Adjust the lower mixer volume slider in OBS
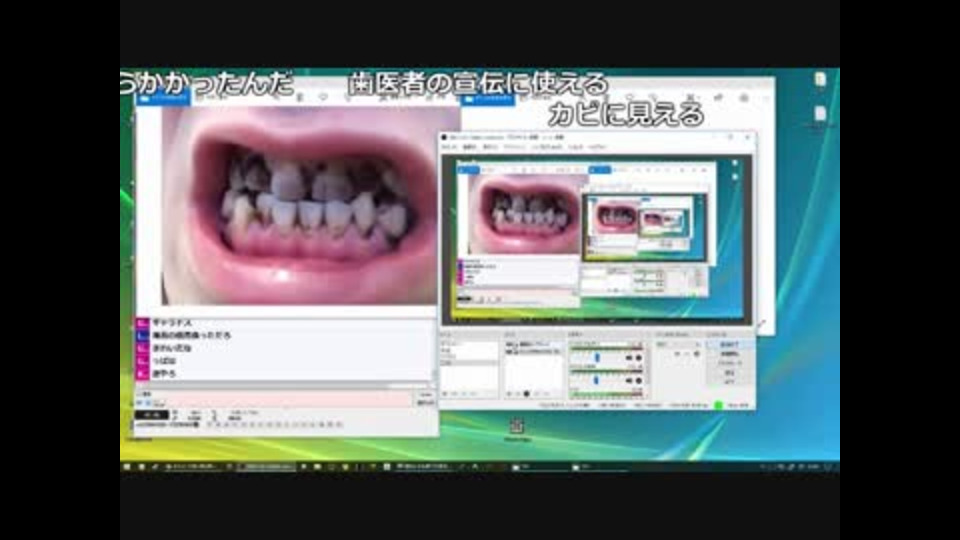 pyautogui.click(x=598, y=380)
